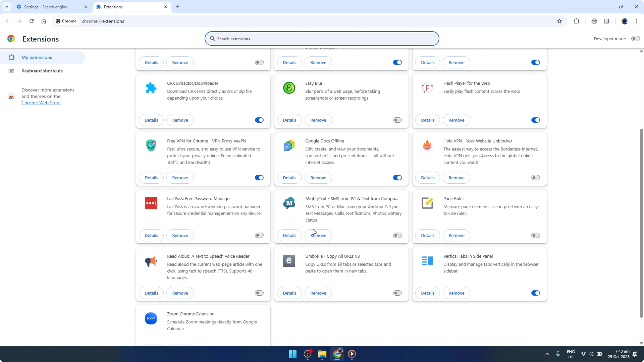Disable Flash Player for the Web toggle
Image resolution: width=644 pixels, height=362 pixels.
(535, 120)
